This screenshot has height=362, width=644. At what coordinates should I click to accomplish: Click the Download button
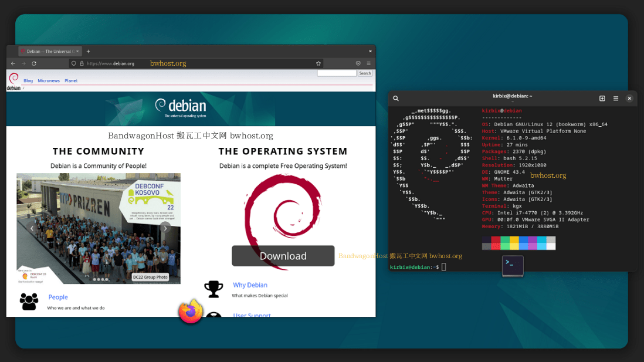[x=283, y=256]
